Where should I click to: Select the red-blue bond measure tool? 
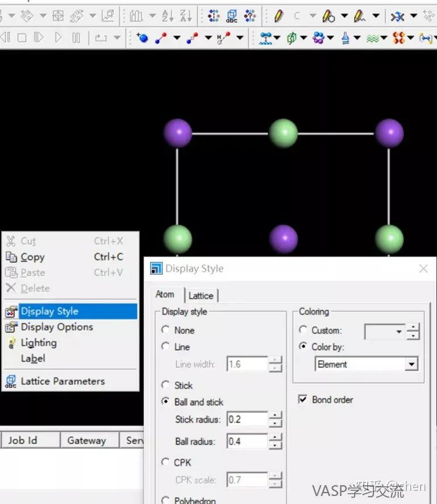coord(161,38)
